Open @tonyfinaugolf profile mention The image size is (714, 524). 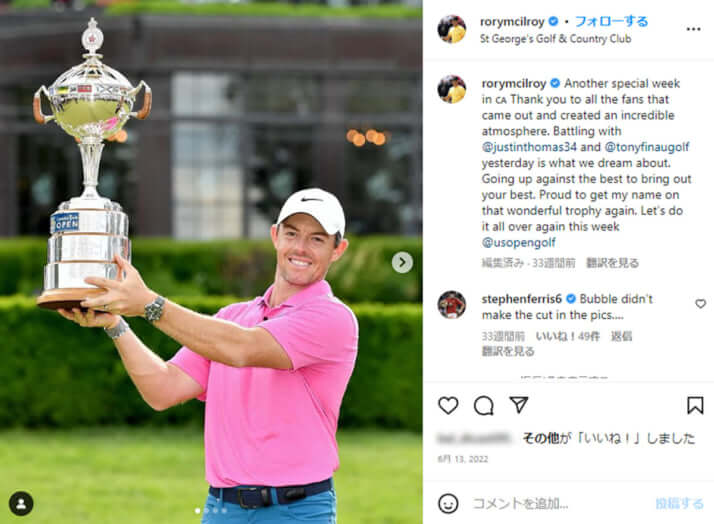click(x=647, y=147)
